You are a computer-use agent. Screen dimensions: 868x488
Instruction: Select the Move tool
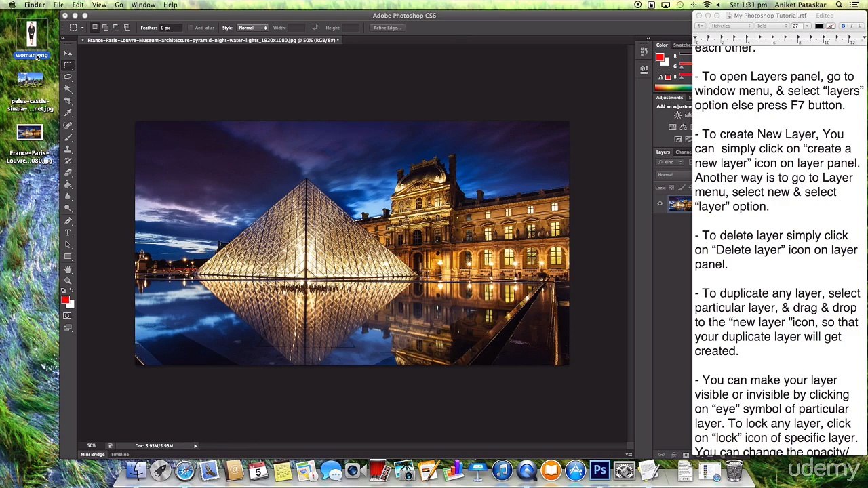[68, 54]
